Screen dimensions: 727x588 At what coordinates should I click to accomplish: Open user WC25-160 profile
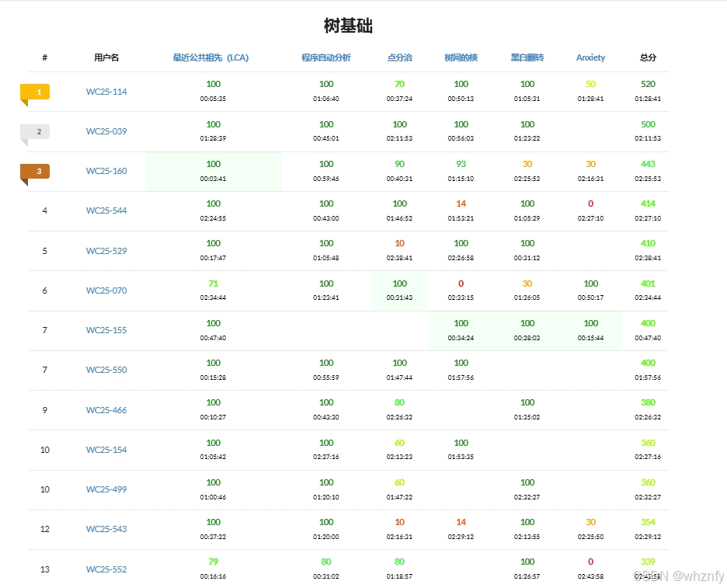click(x=106, y=171)
